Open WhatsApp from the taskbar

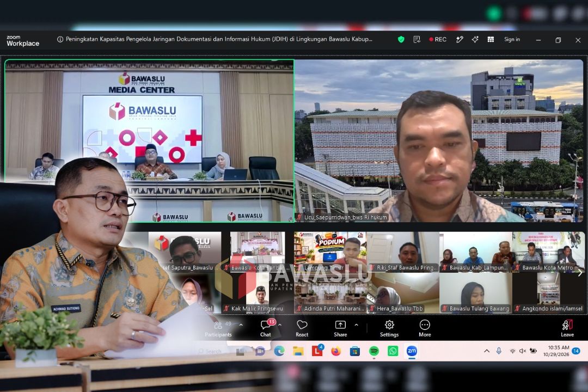coord(393,351)
